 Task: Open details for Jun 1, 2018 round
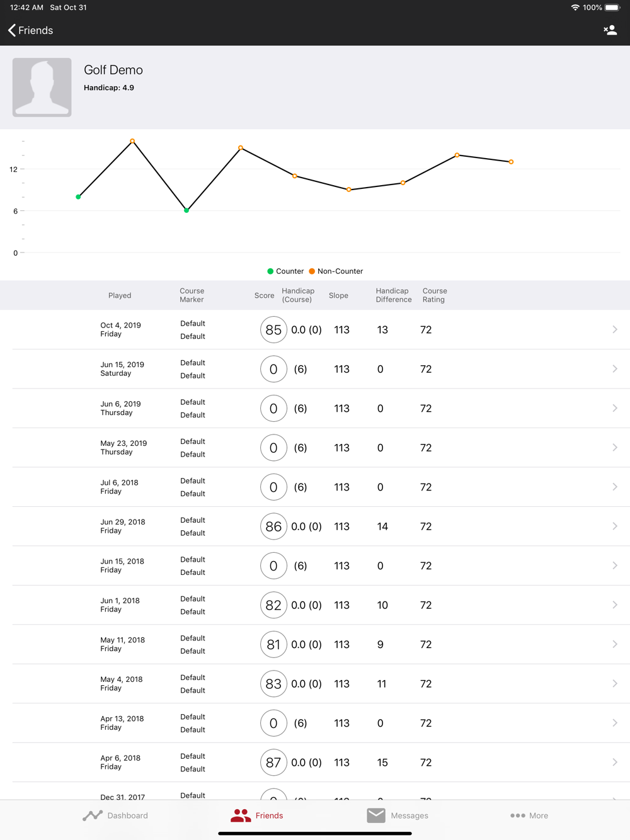pos(315,605)
